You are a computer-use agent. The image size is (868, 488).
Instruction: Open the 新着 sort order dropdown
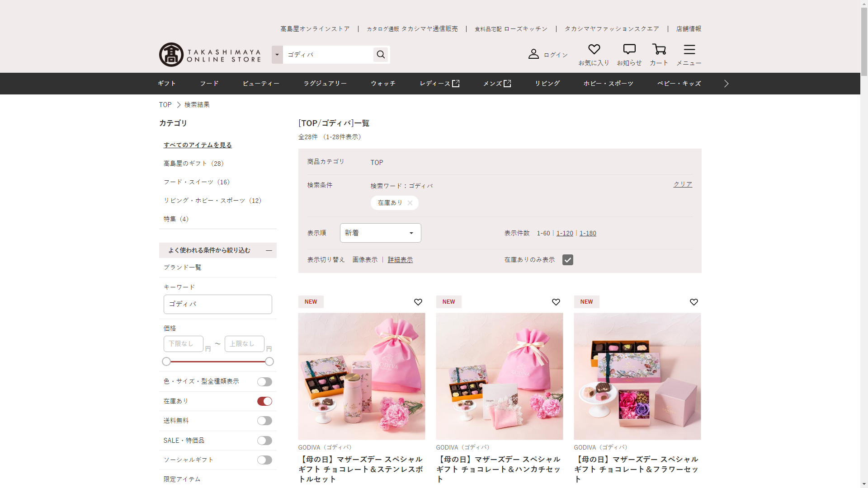380,233
